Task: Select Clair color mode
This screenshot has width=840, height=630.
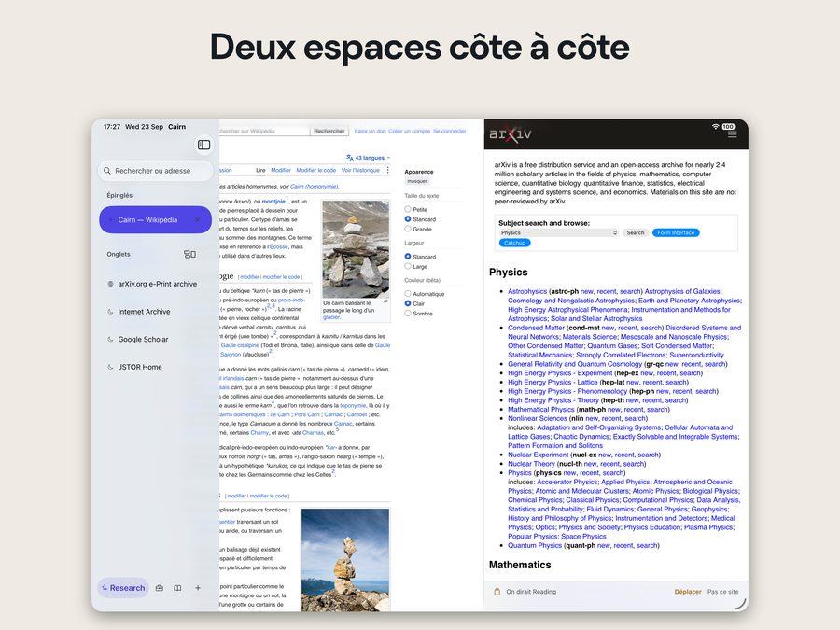Action: tap(408, 303)
